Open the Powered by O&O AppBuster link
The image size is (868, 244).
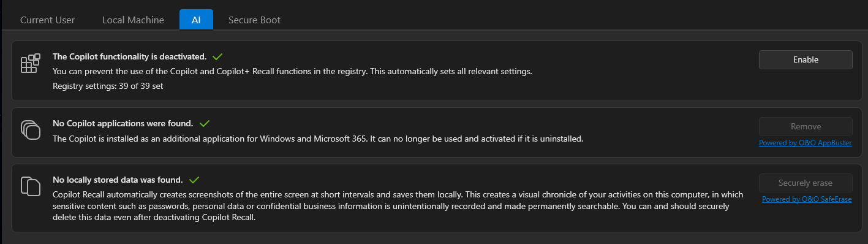pos(805,143)
